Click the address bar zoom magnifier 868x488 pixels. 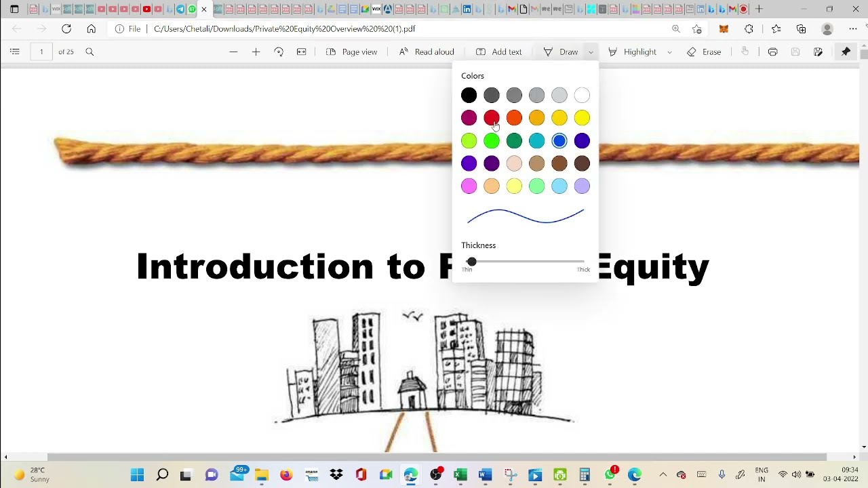676,28
